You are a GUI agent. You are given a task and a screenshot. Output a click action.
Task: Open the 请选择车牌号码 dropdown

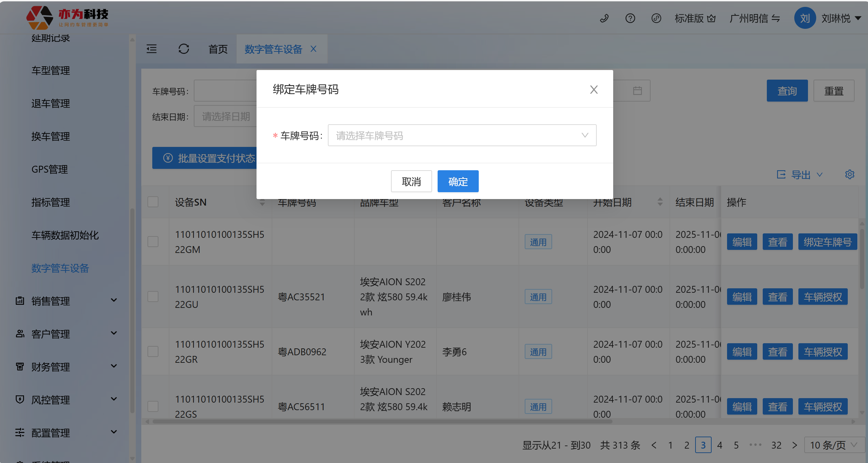click(x=462, y=136)
